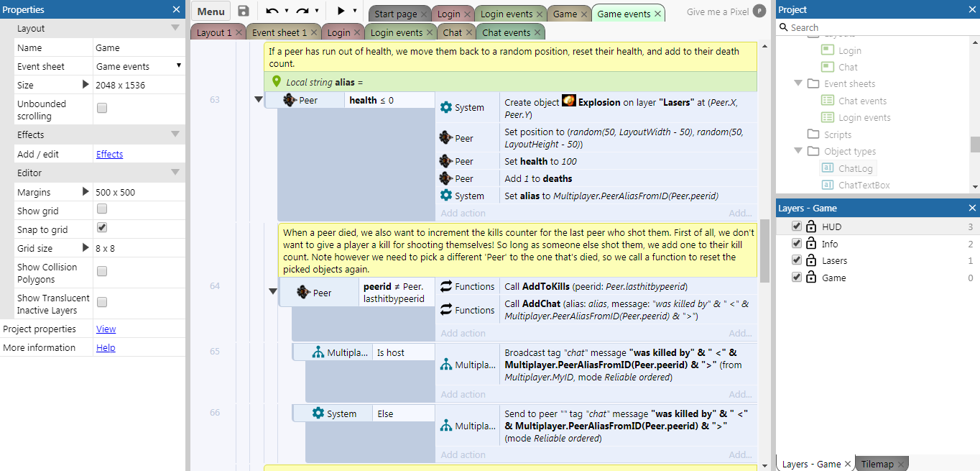Screen dimensions: 980x471
Task: Switch to the Tilemap panel tab
Action: (x=877, y=464)
